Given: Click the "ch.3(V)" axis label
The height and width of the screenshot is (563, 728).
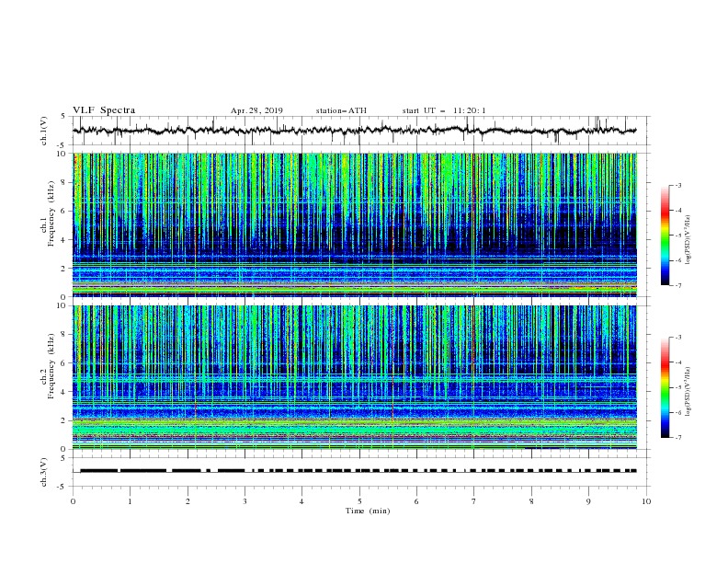Looking at the screenshot, I should (x=44, y=472).
